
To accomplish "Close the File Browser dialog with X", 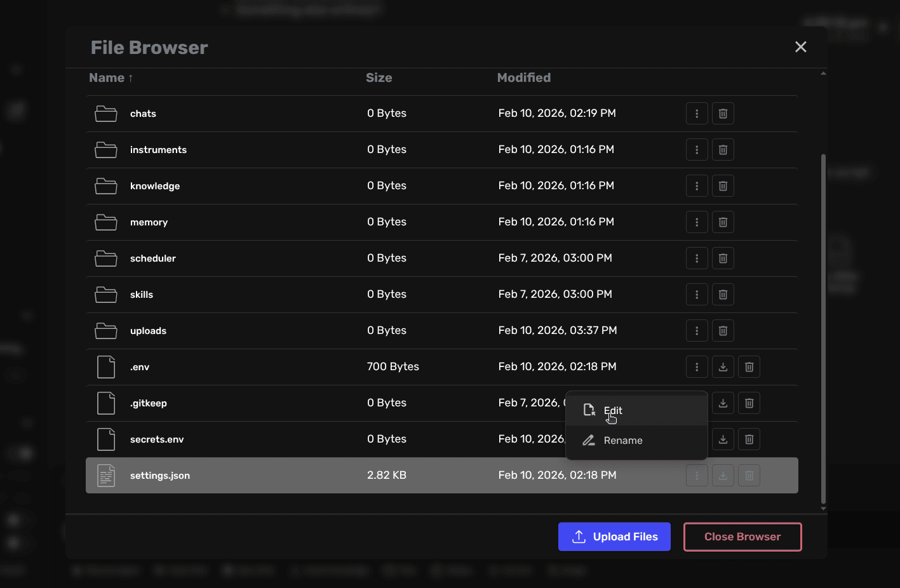I will pos(801,47).
